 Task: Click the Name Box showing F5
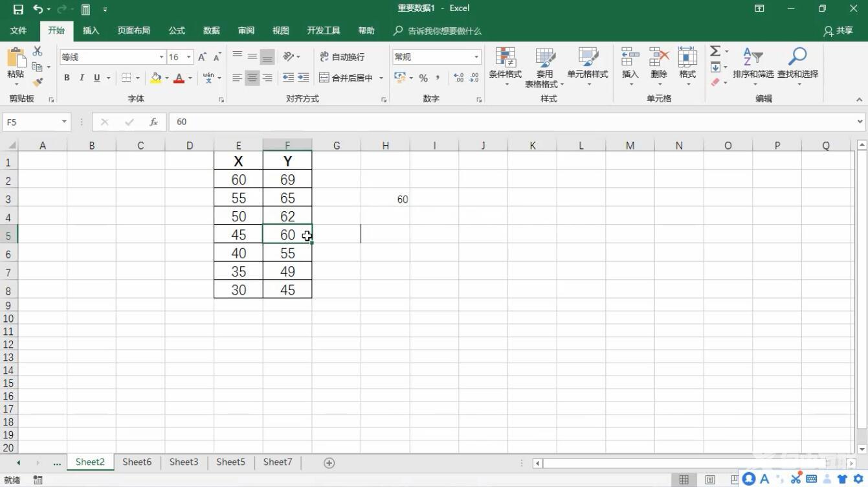coord(37,122)
